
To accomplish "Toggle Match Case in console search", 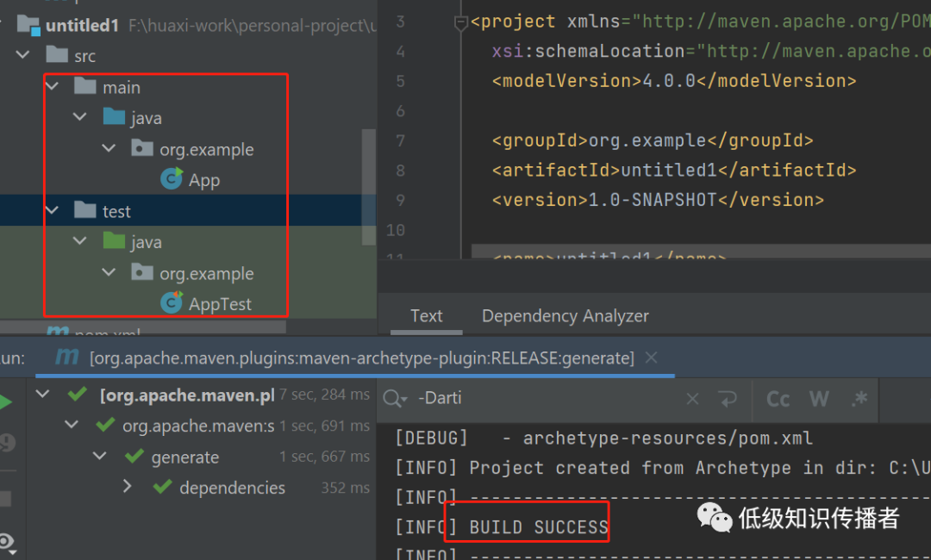I will point(778,399).
